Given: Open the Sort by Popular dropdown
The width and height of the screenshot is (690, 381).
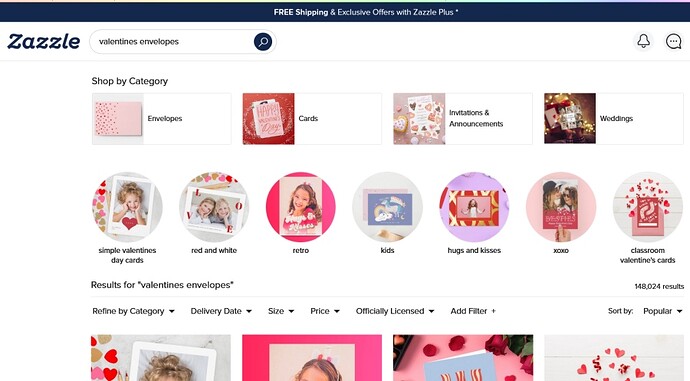Looking at the screenshot, I should coord(662,311).
